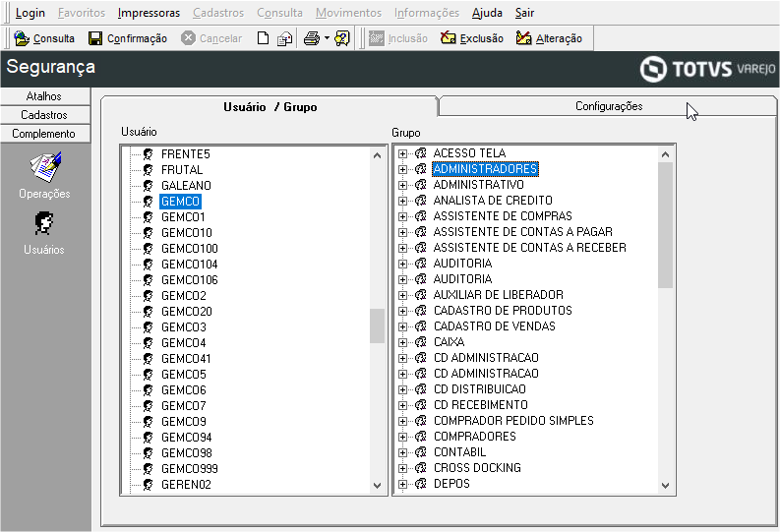Click the user icon beside GEREN02
This screenshot has width=780, height=532.
148,484
